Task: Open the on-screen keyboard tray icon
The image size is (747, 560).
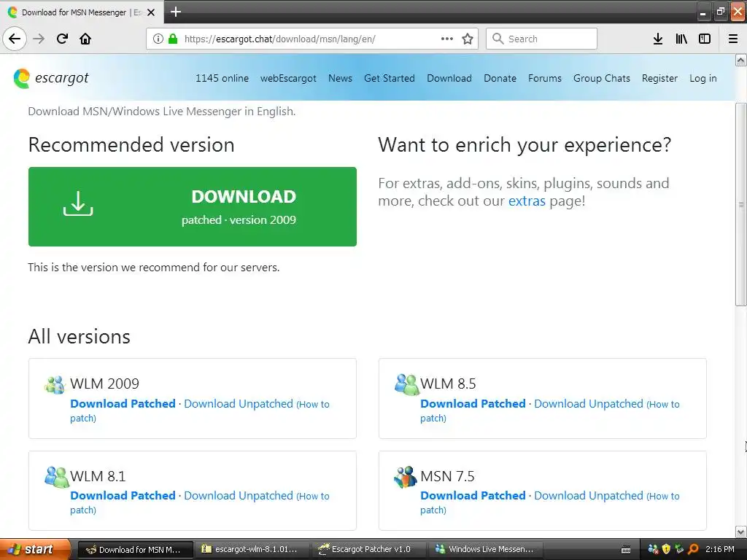Action: [626, 550]
